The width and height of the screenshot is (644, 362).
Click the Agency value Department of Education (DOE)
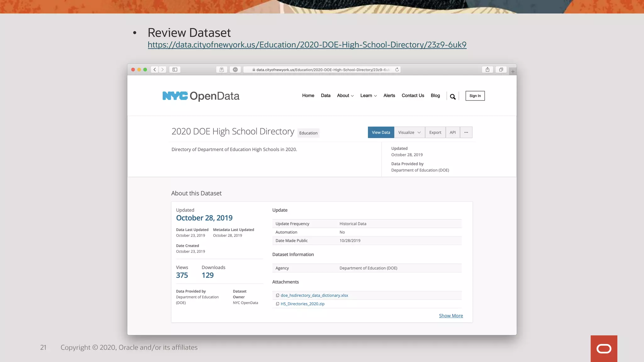[x=368, y=268]
